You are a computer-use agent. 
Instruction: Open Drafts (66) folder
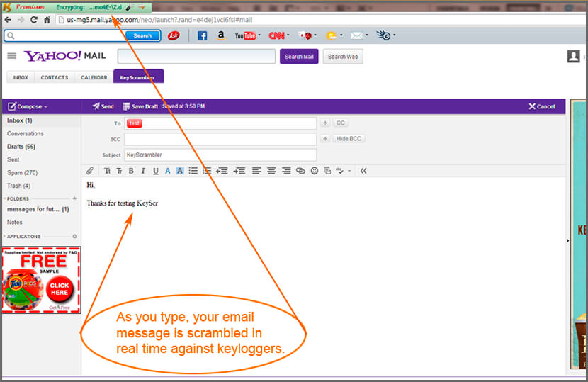[21, 146]
